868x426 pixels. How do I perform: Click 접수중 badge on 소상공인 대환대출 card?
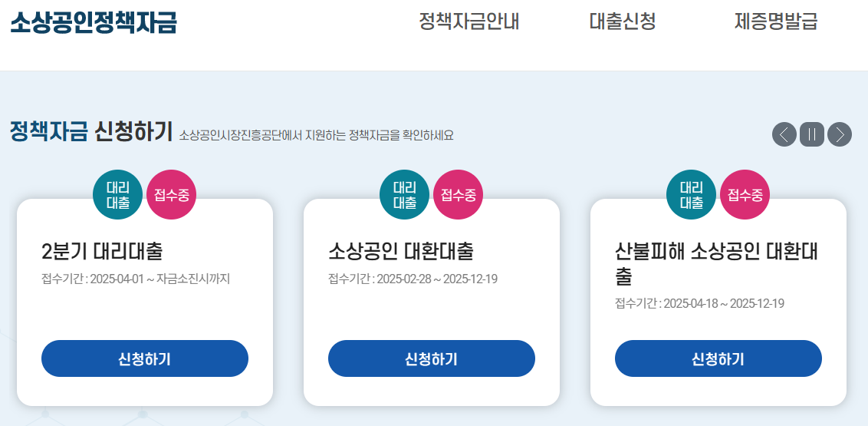pos(458,194)
